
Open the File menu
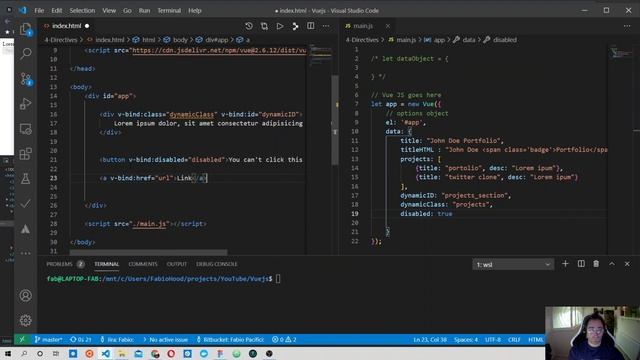39,11
